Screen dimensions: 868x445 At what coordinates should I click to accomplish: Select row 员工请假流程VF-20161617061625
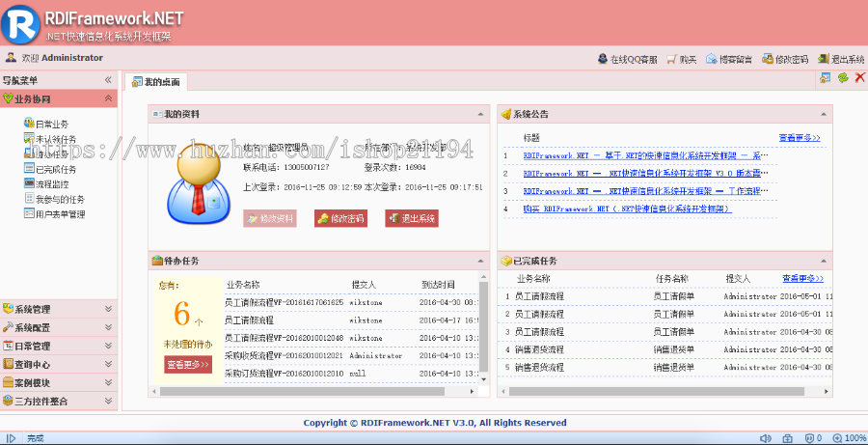tap(351, 302)
